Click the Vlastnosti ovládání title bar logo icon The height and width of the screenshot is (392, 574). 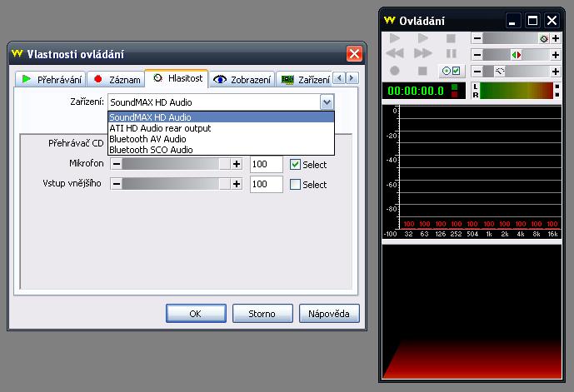click(17, 53)
